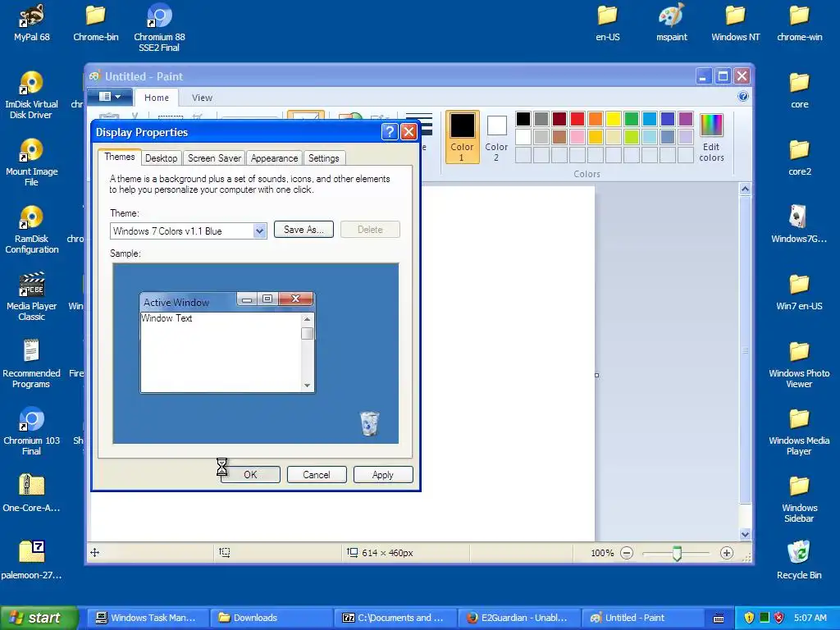Open One-Core-A... zip archive icon
The image size is (840, 630).
tap(32, 493)
